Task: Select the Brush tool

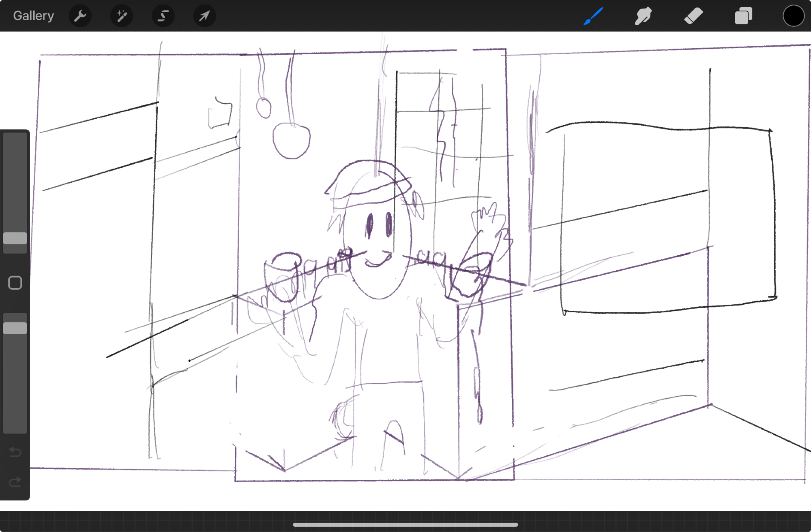Action: point(593,16)
